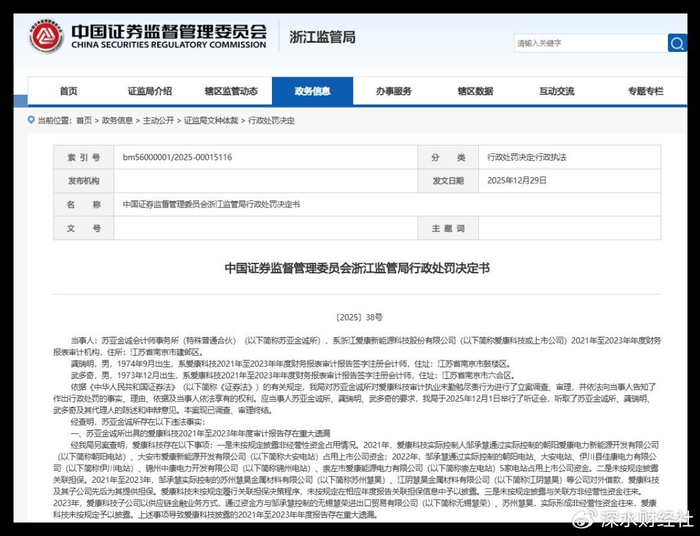Follow the 政务信息 breadcrumb link
700x536 pixels.
pos(117,120)
